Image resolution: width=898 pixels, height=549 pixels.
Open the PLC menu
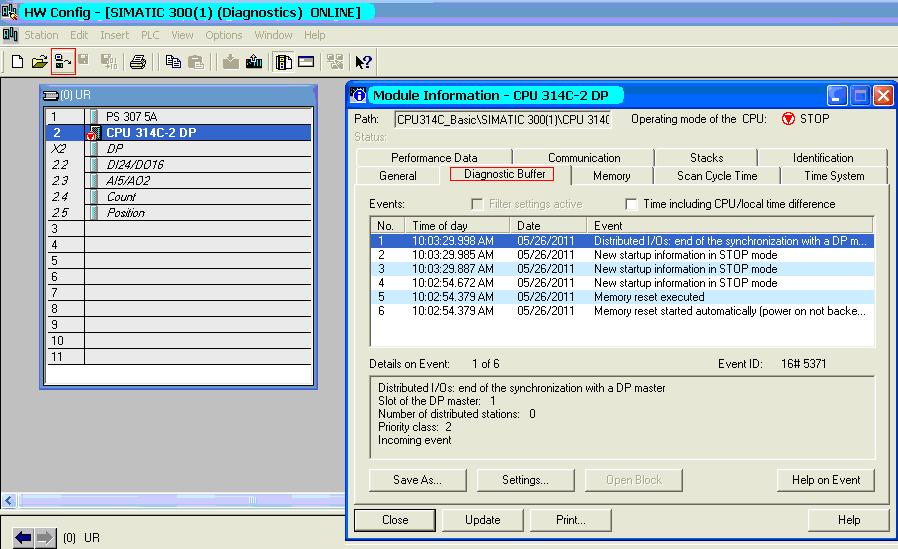coord(150,35)
